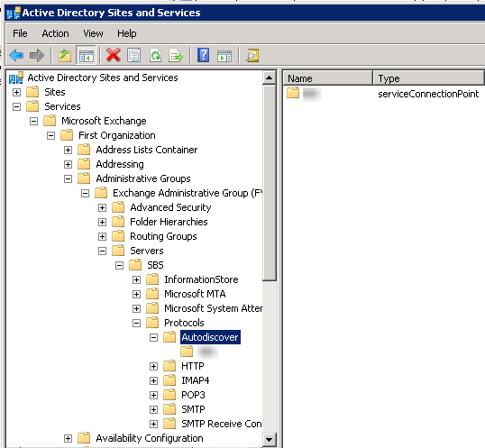
Task: Click the Refresh toolbar icon
Action: [155, 56]
